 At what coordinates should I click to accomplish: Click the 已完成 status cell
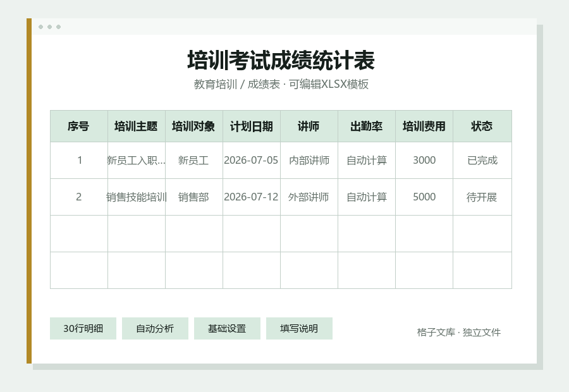[482, 161]
